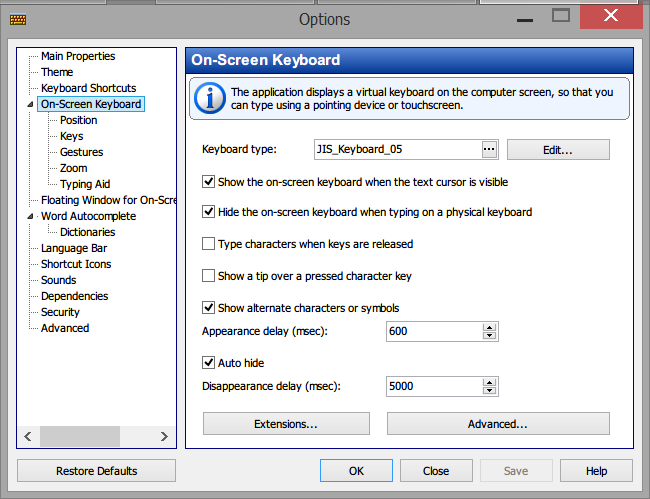Click left arrow of tree scrollbar
The height and width of the screenshot is (499, 650).
coord(28,436)
